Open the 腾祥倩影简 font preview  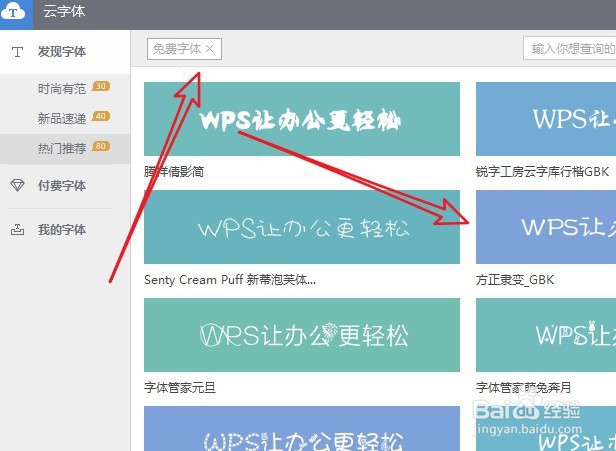pyautogui.click(x=302, y=119)
